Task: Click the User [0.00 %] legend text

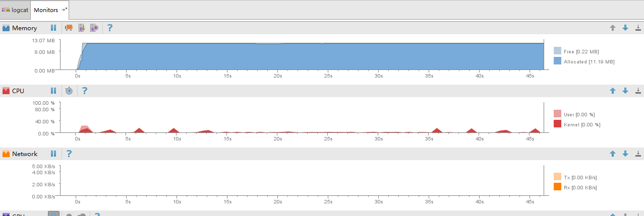Action: [x=579, y=114]
